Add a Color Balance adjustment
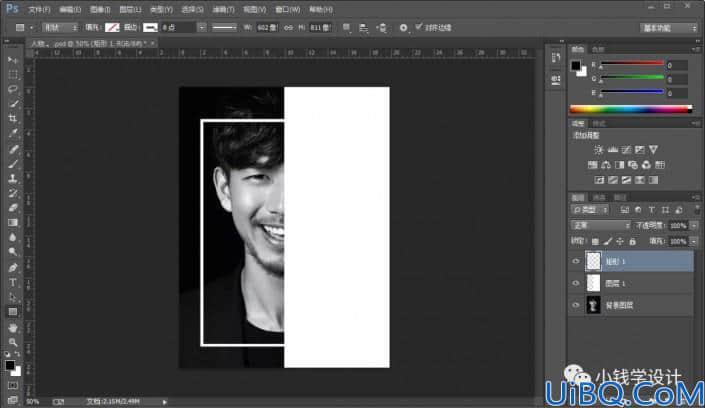 [x=606, y=165]
